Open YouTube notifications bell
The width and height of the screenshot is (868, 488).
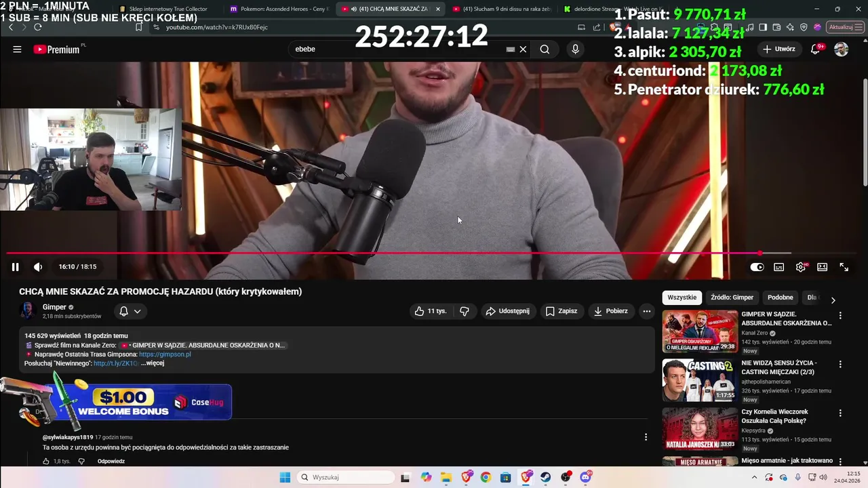[816, 49]
